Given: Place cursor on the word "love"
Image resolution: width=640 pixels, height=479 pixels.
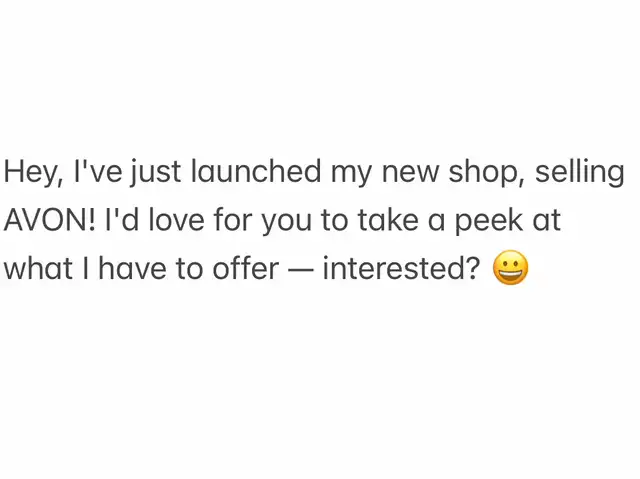Looking at the screenshot, I should tap(176, 220).
